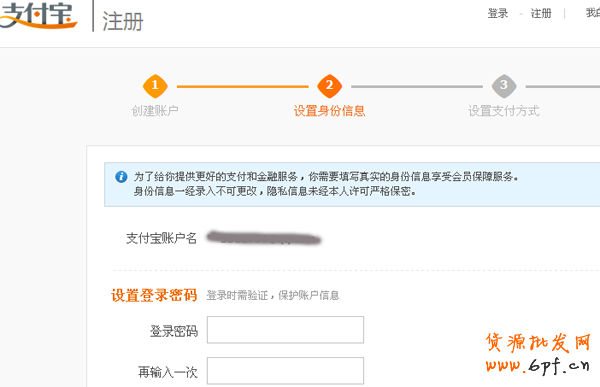This screenshot has width=600, height=387.
Task: Click step 2 orange diamond icon
Action: [329, 86]
